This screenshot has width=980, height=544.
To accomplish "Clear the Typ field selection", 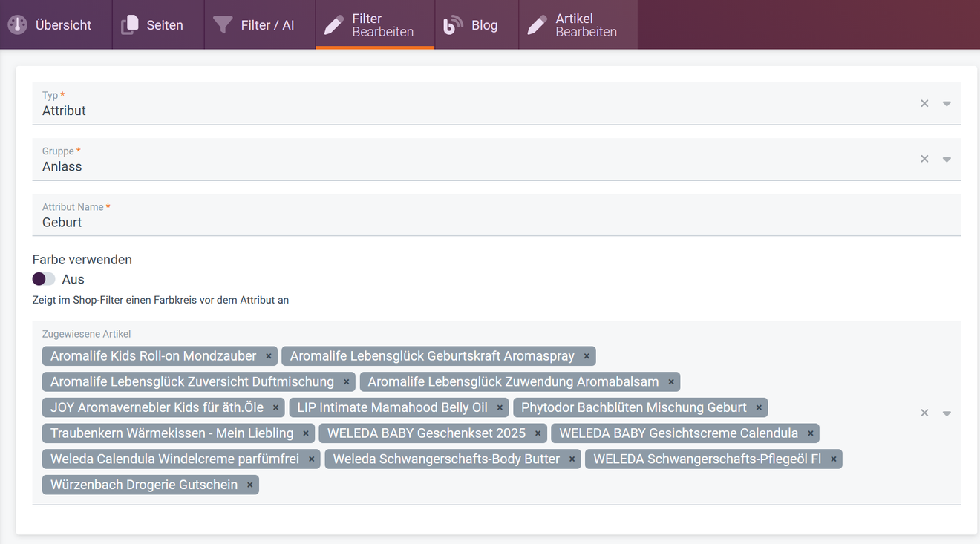I will pos(924,103).
